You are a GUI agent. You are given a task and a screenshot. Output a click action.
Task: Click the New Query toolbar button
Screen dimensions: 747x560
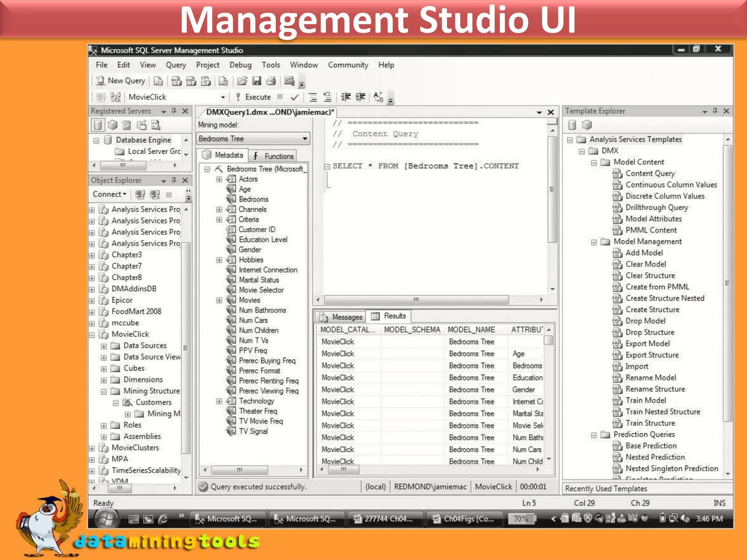coord(121,81)
